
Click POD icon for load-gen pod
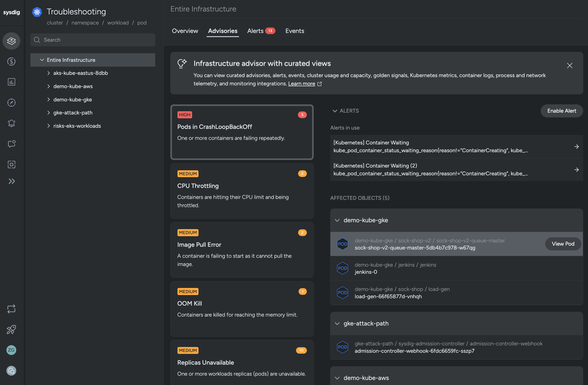coord(342,293)
